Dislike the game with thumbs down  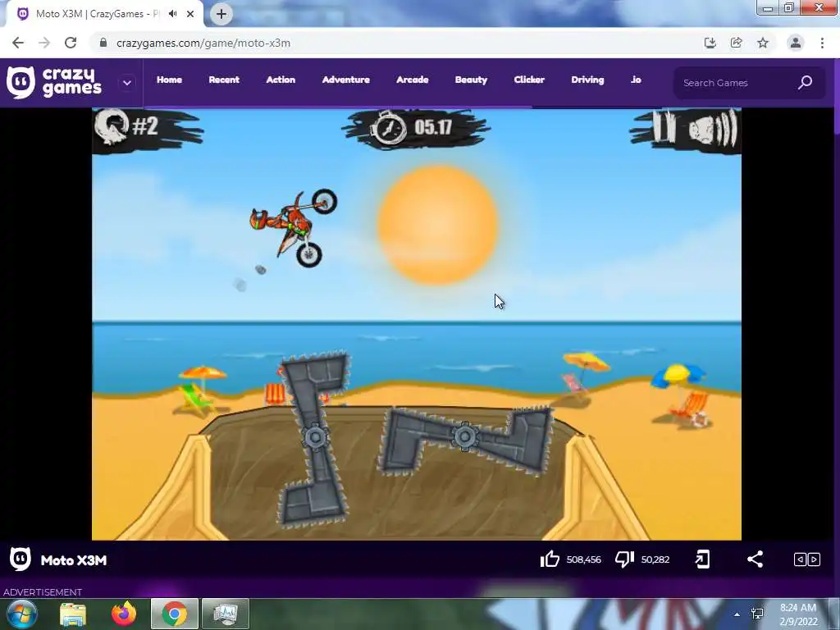point(624,559)
